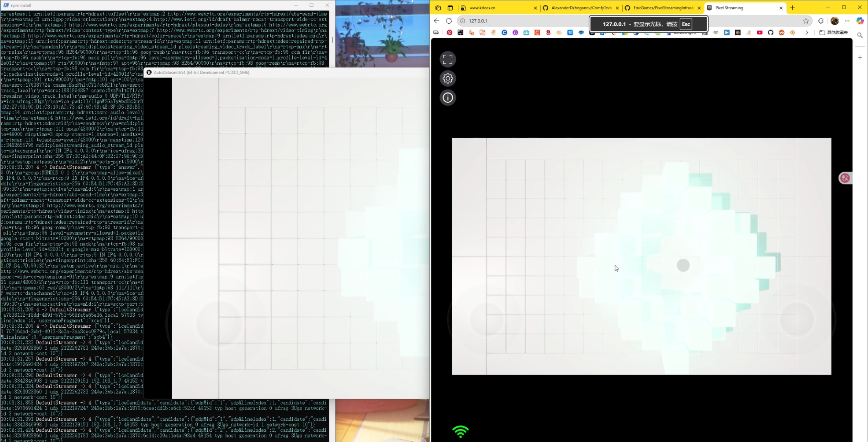Launch Copilot from the browser toolbar

pos(860,21)
